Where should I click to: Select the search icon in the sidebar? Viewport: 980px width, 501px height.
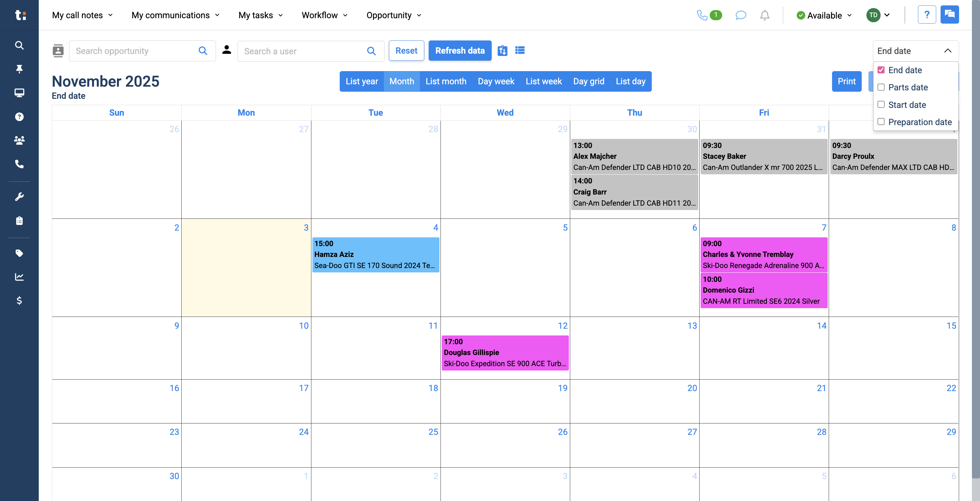(19, 45)
